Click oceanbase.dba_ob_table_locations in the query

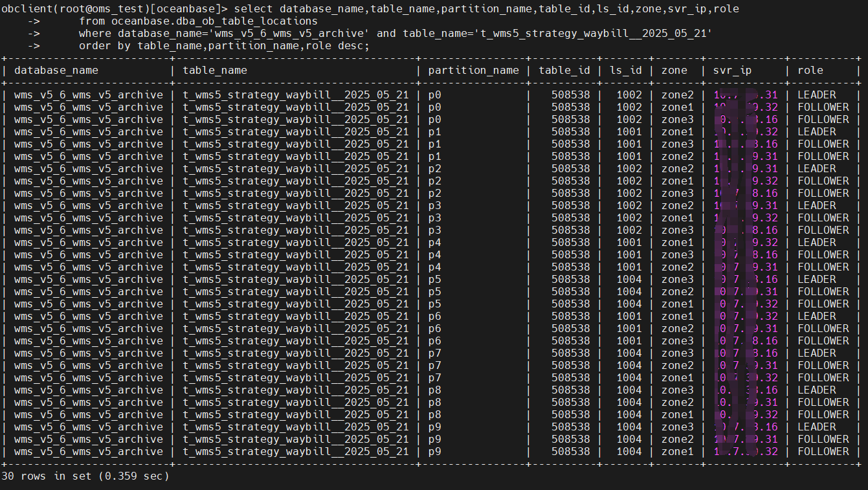214,21
